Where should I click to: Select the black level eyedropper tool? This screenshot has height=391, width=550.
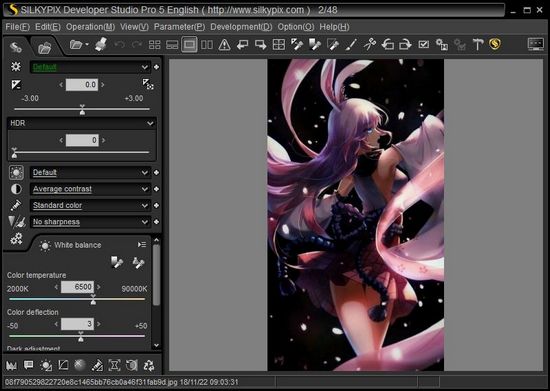click(333, 45)
